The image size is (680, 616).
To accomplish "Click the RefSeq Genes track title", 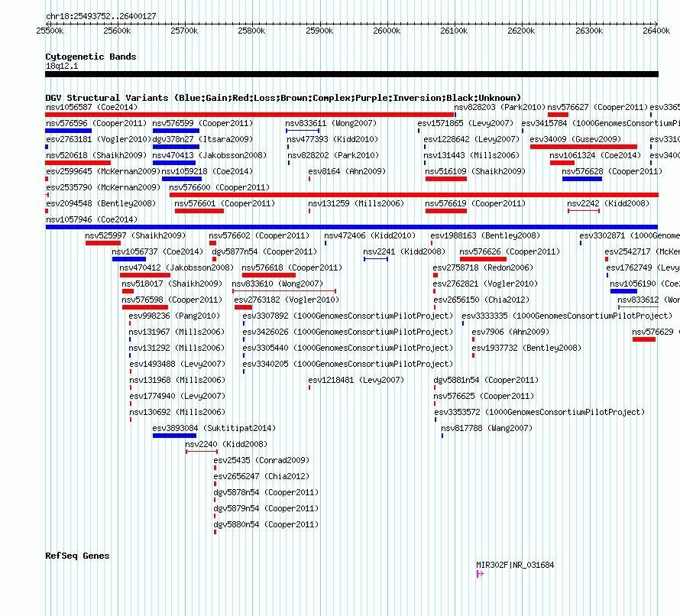I will tap(77, 556).
